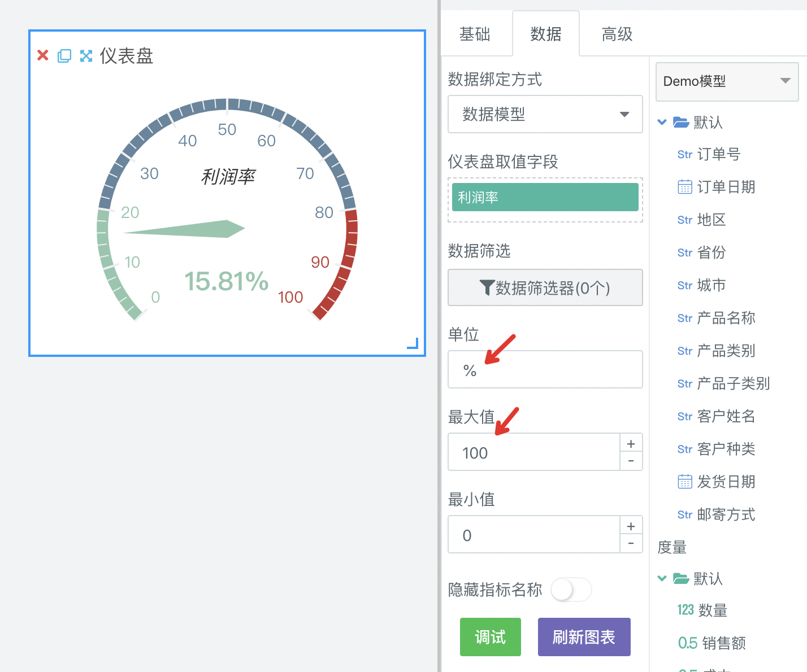807x672 pixels.
Task: Select the 城市 field
Action: tap(711, 286)
